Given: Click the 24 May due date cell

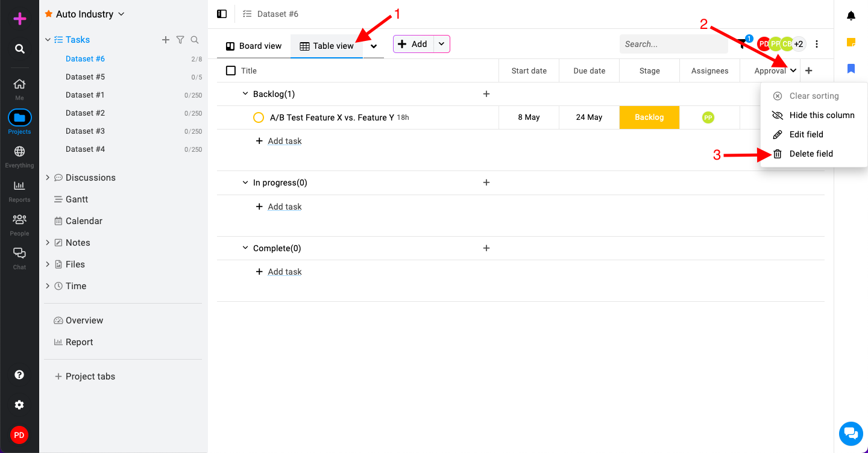Looking at the screenshot, I should point(589,117).
